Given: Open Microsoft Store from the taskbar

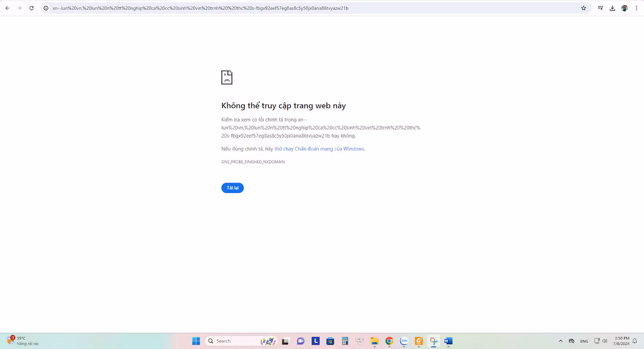Looking at the screenshot, I should coord(330,341).
